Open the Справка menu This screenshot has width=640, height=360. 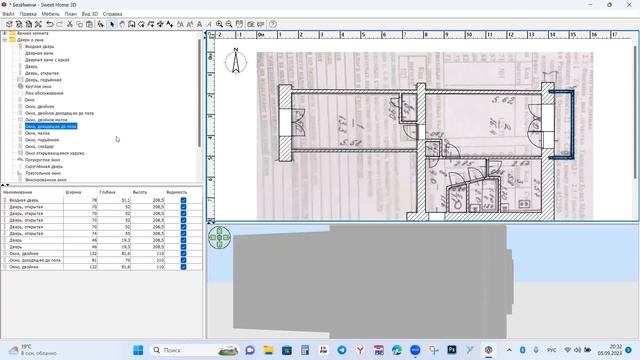tap(113, 14)
